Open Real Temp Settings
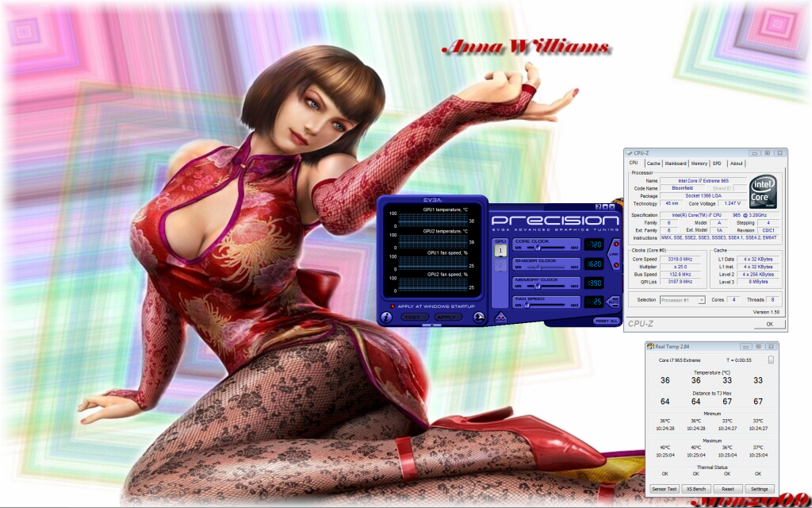The image size is (812, 508). tap(759, 489)
